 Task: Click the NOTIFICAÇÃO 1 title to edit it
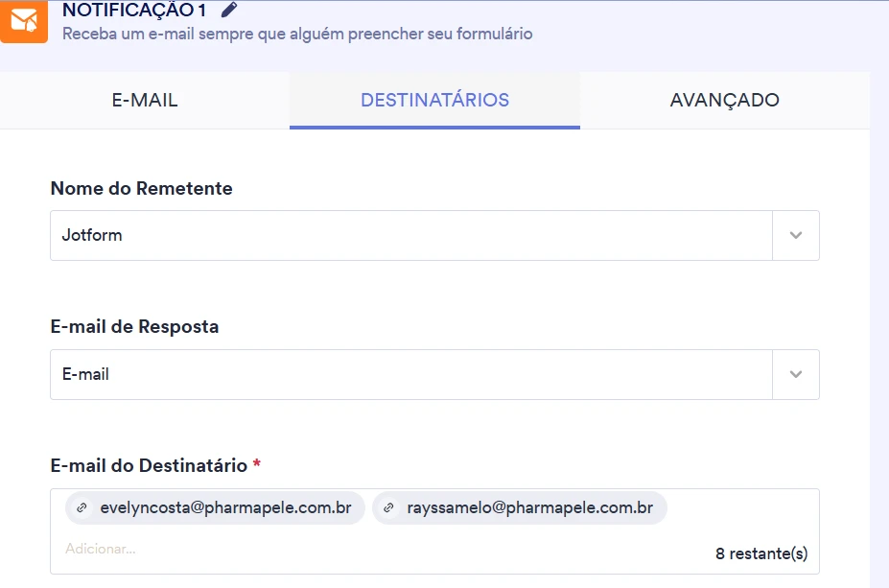pyautogui.click(x=134, y=11)
